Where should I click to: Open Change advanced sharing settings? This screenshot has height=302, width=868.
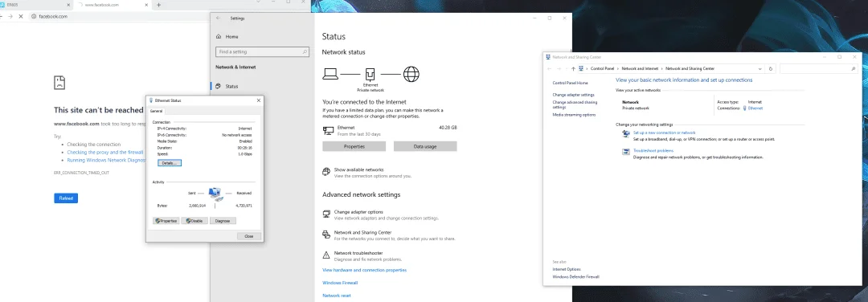pyautogui.click(x=575, y=104)
